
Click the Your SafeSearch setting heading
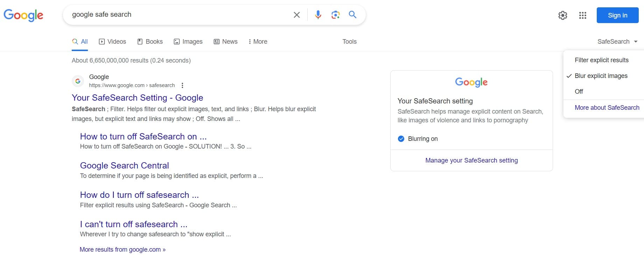[435, 101]
